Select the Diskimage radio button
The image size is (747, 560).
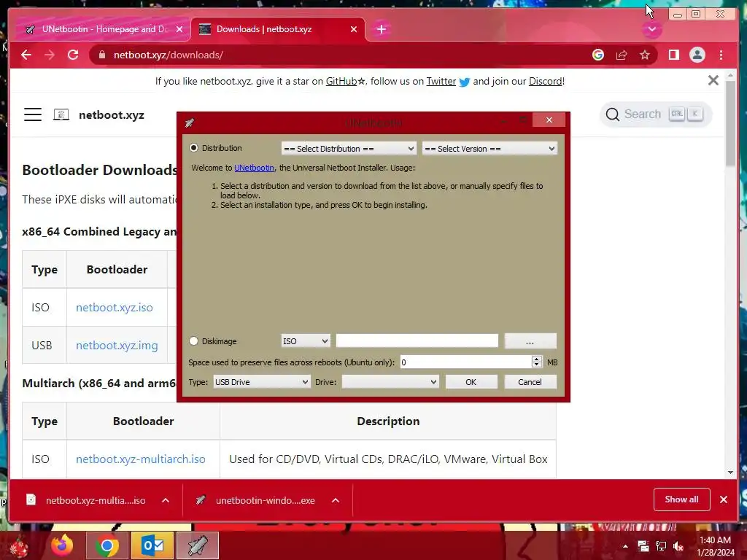(x=193, y=341)
